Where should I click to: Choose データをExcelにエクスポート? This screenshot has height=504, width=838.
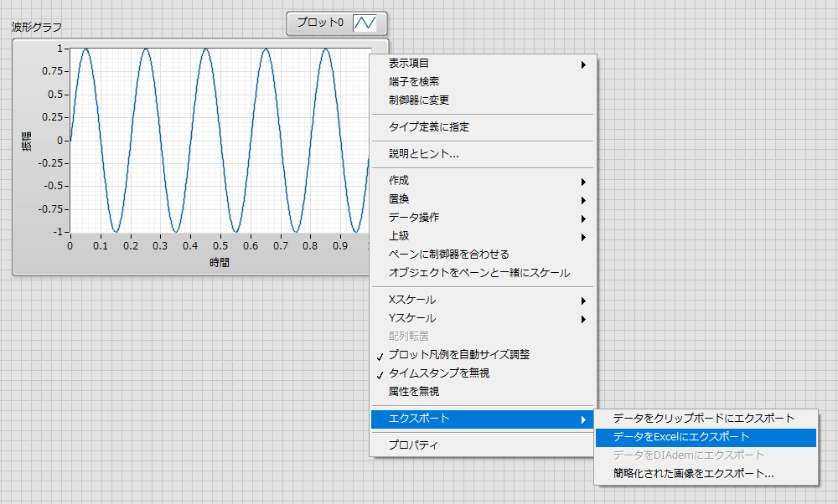[706, 437]
